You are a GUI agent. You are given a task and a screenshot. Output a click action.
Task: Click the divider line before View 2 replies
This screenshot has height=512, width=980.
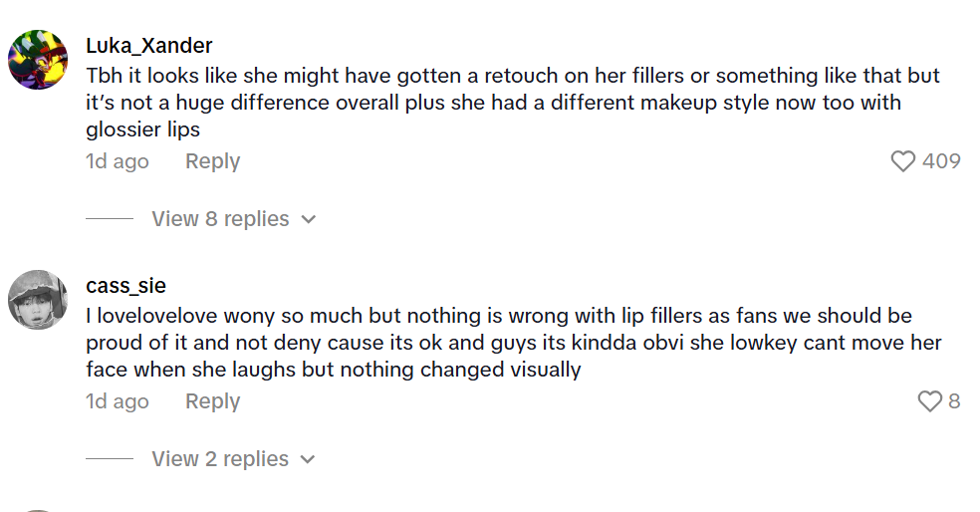pos(110,459)
